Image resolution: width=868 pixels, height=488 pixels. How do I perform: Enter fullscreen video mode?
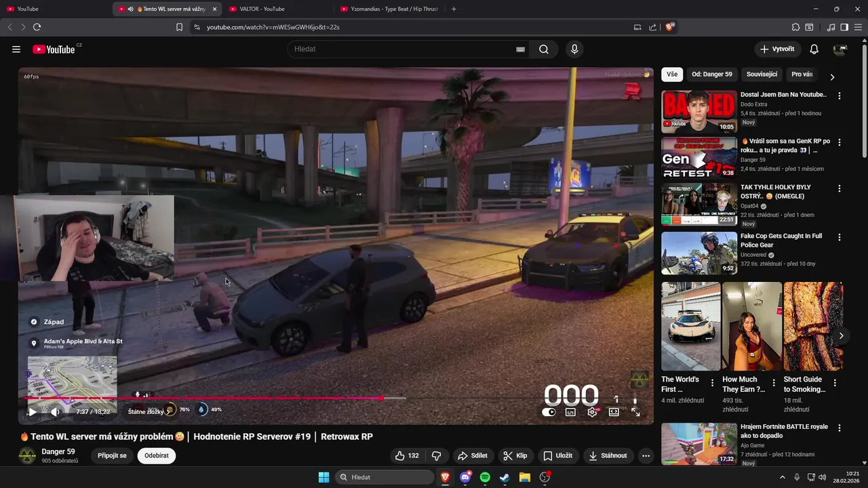(x=635, y=412)
